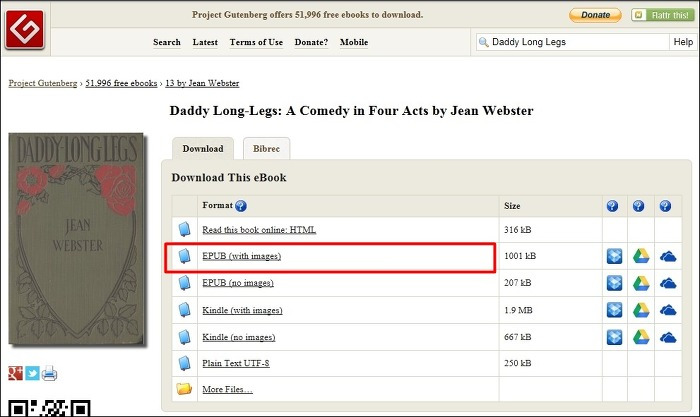Screen dimensions: 700x417
Task: Switch to the Bibrec tab
Action: [267, 149]
